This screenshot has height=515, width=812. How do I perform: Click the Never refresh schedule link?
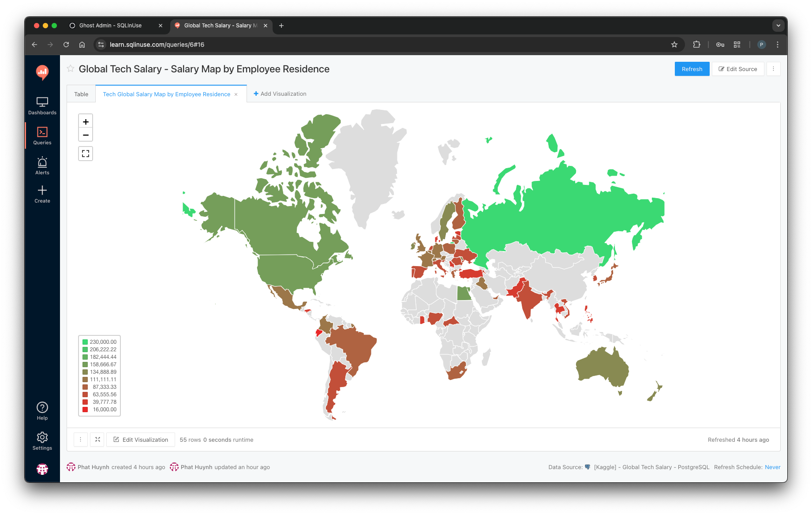click(x=772, y=467)
